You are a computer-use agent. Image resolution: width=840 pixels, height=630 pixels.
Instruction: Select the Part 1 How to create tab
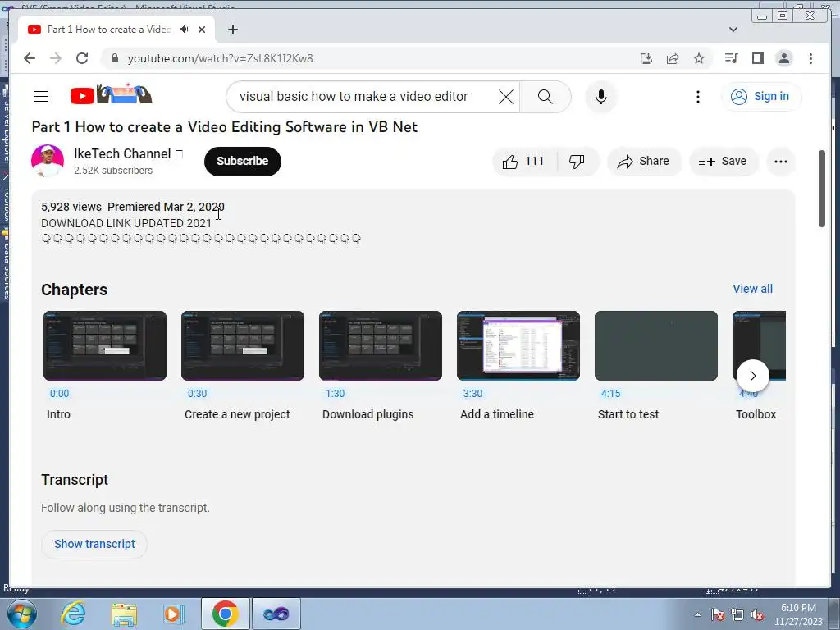(110, 30)
